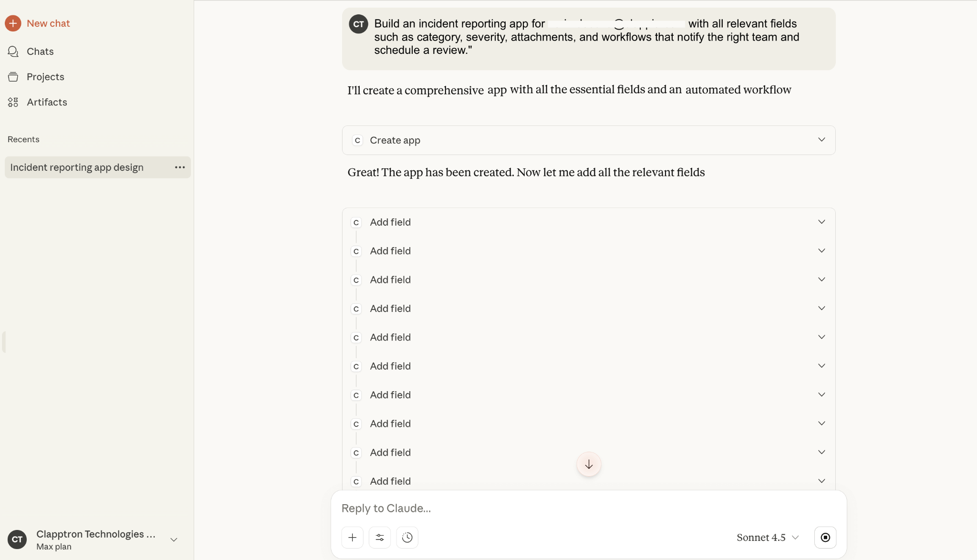Image resolution: width=977 pixels, height=560 pixels.
Task: Click the New chat link
Action: pos(48,23)
